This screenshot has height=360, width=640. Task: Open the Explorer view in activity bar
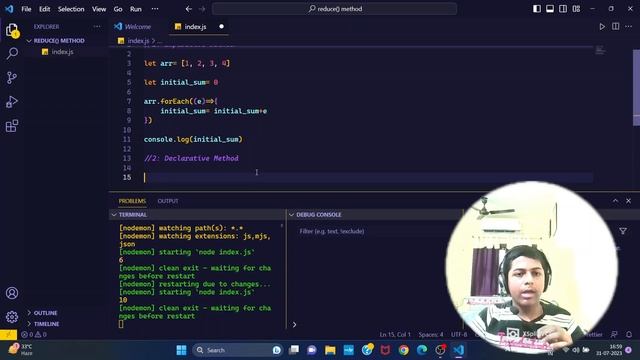tap(12, 30)
